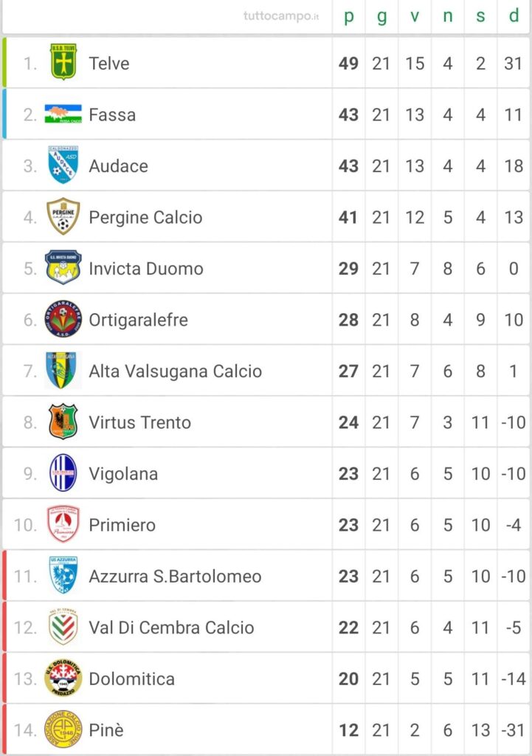Image resolution: width=532 pixels, height=756 pixels.
Task: Open the Fassa team logo
Action: (63, 114)
